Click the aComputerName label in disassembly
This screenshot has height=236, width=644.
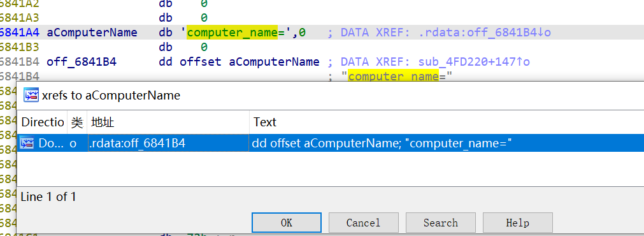pos(92,33)
